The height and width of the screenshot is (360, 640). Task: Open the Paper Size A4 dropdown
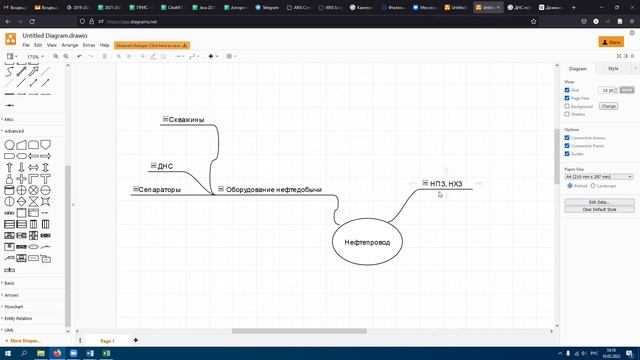[599, 177]
